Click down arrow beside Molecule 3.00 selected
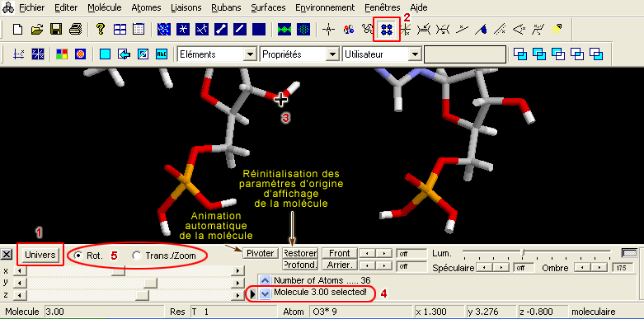The width and height of the screenshot is (644, 319). pyautogui.click(x=266, y=293)
